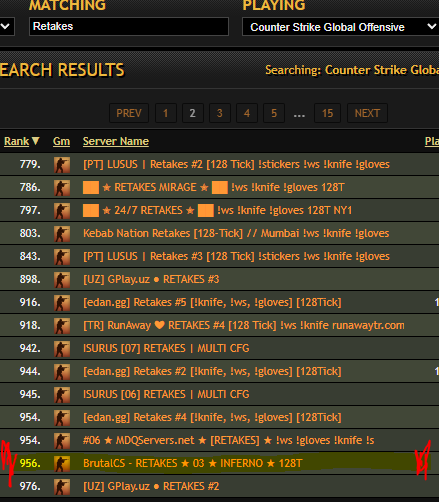The image size is (439, 502).
Task: Open [TR] RunAway RETAKES #4 server link
Action: [x=244, y=325]
